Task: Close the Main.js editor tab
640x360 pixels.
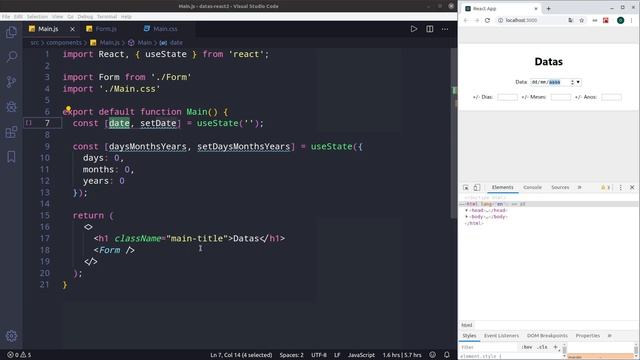Action: pyautogui.click(x=72, y=29)
